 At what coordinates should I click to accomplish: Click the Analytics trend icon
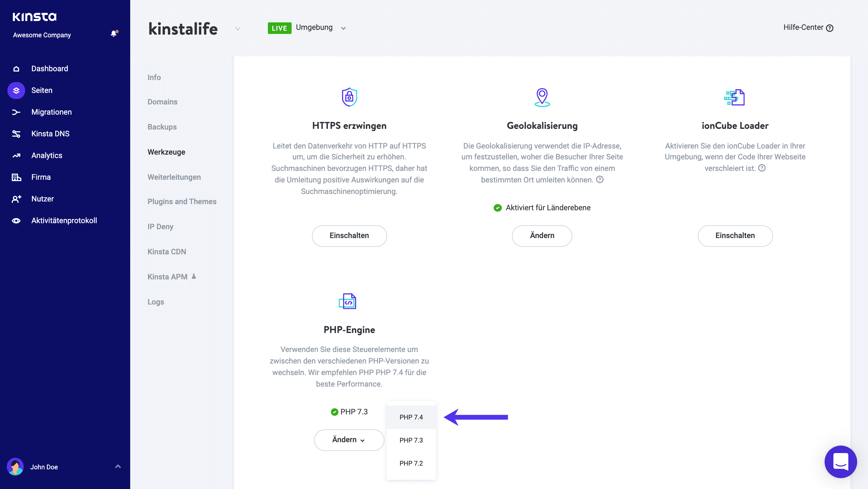16,156
